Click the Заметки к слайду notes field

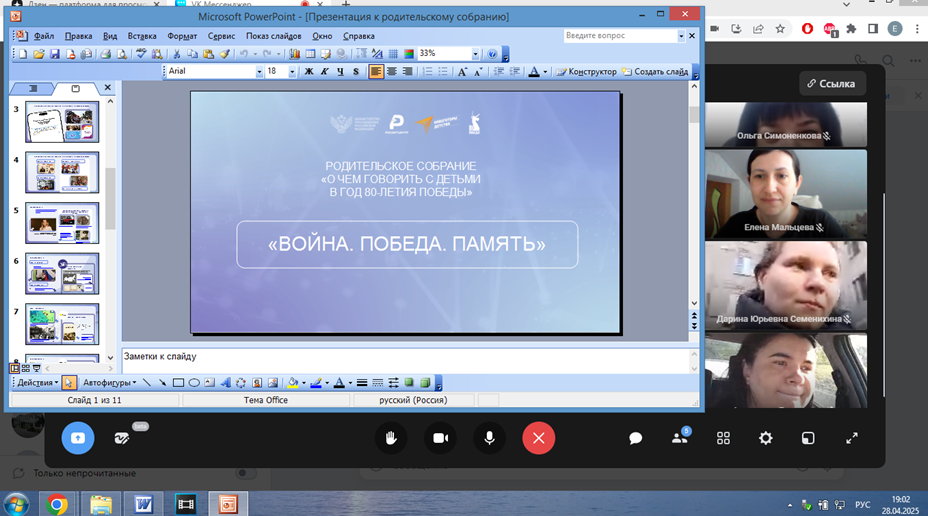[x=405, y=360]
